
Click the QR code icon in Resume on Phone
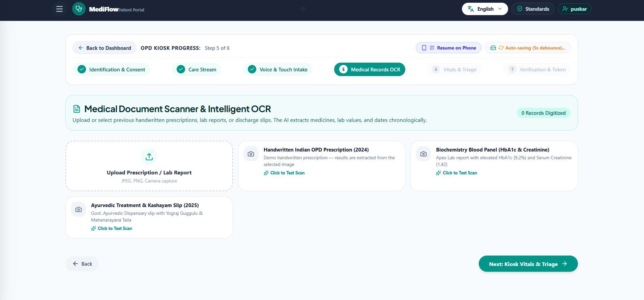coord(432,48)
